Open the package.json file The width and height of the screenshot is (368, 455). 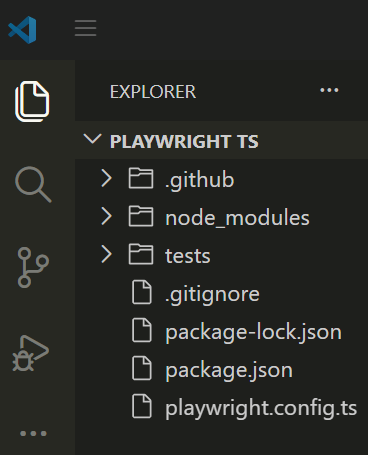click(229, 371)
